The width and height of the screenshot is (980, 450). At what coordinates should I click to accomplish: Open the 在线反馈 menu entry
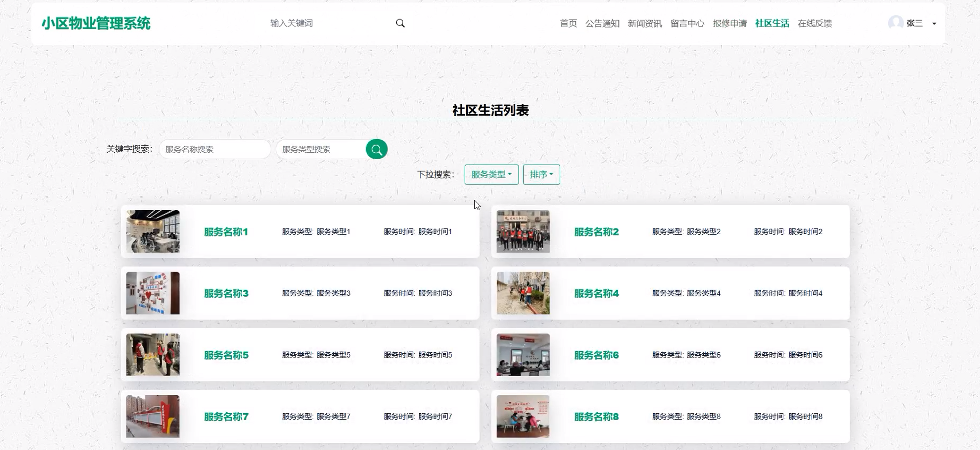(x=815, y=23)
